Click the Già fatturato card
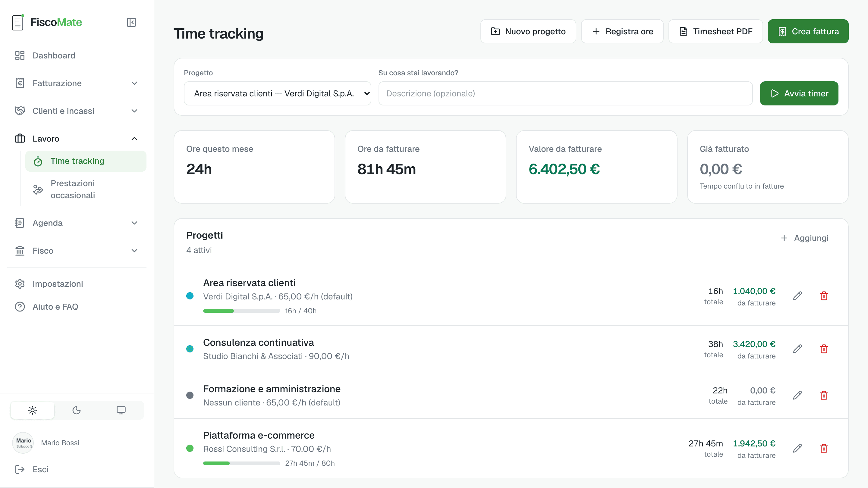 coord(768,167)
